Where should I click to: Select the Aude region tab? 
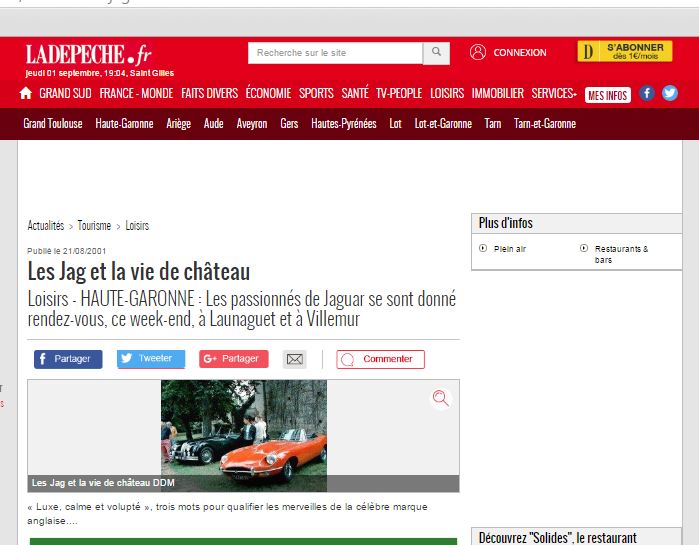214,123
